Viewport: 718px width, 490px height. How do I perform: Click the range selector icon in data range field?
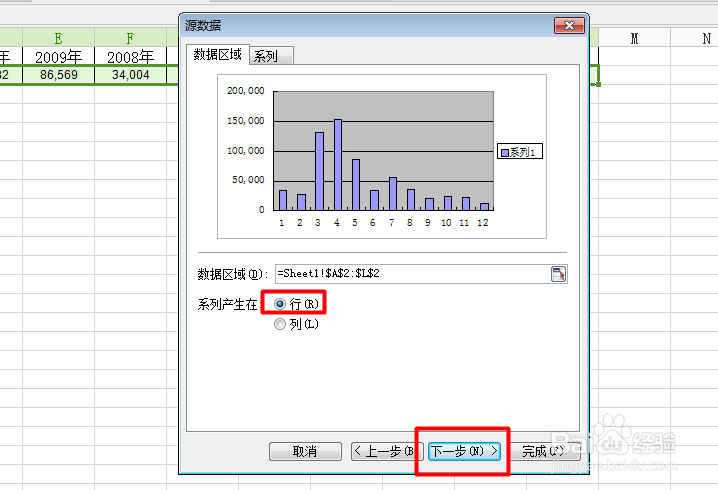(x=558, y=274)
